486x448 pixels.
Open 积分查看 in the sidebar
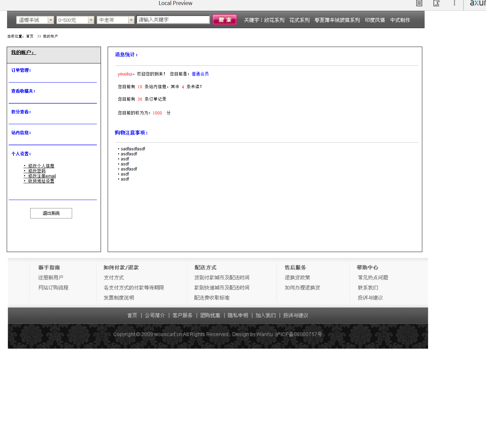[21, 112]
